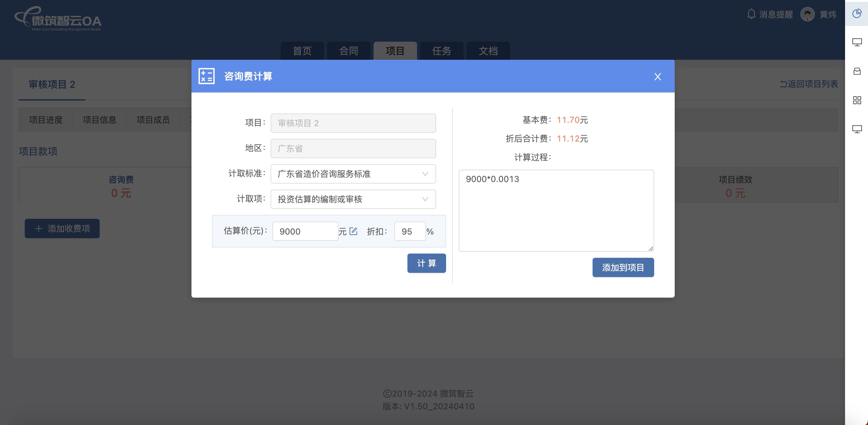Click the edit pencil icon beside estimate price
Screen dimensions: 868x425
[353, 231]
